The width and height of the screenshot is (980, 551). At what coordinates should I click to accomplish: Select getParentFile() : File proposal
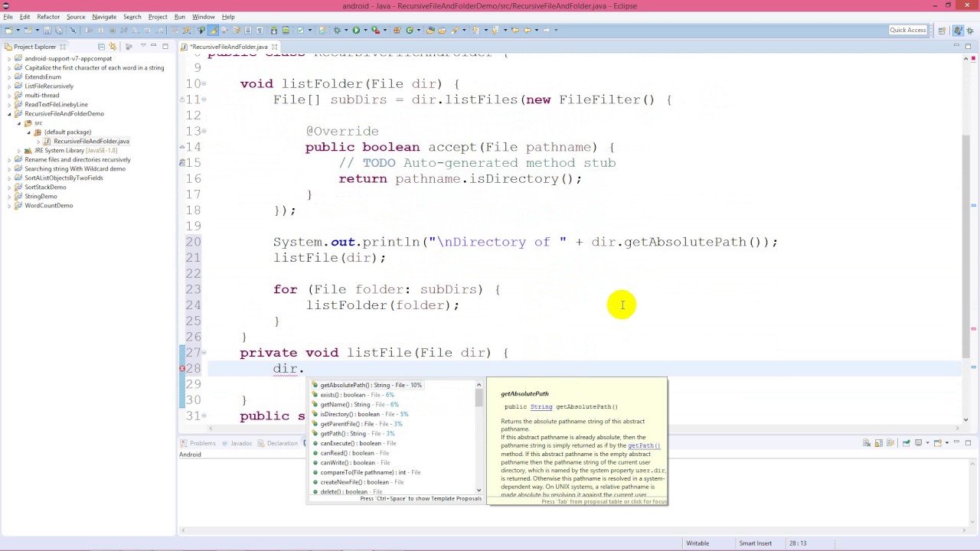pyautogui.click(x=392, y=424)
